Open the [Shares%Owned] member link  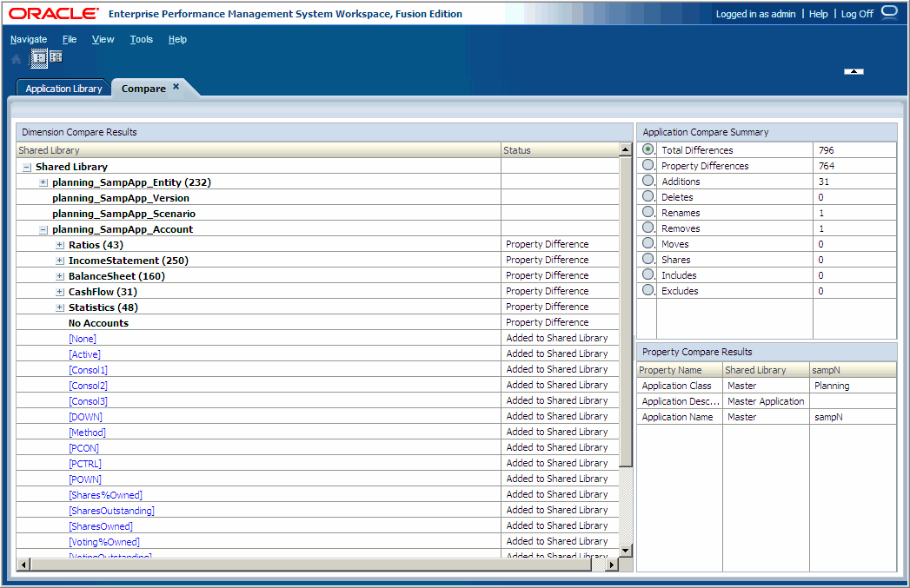[105, 495]
